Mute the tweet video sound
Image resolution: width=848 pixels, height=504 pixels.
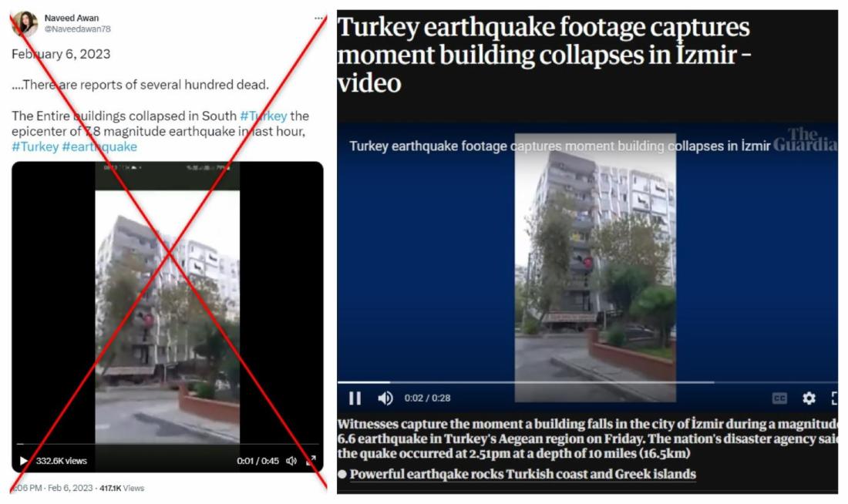(x=291, y=461)
